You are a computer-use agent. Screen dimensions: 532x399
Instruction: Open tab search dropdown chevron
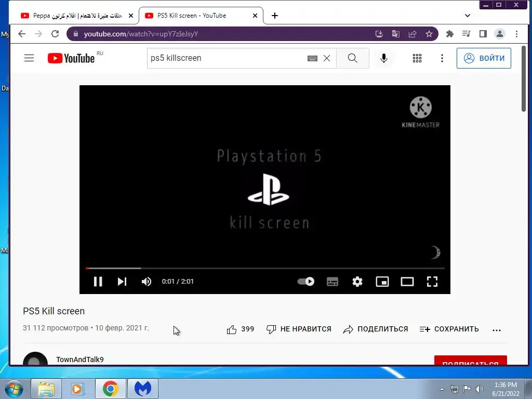[467, 16]
